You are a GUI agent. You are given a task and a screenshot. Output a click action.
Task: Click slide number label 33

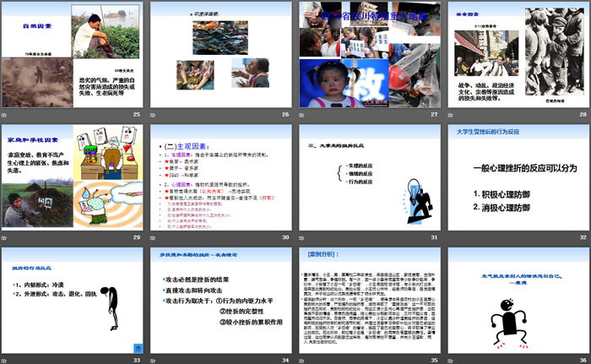137,361
